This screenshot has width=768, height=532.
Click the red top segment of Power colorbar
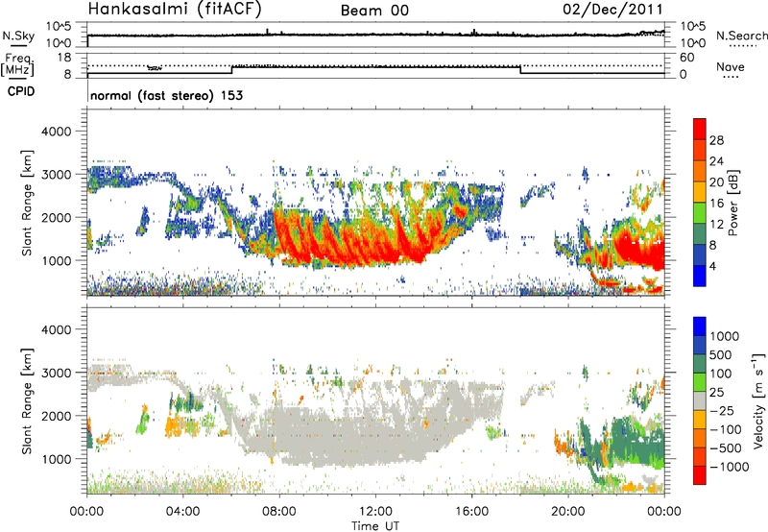700,129
